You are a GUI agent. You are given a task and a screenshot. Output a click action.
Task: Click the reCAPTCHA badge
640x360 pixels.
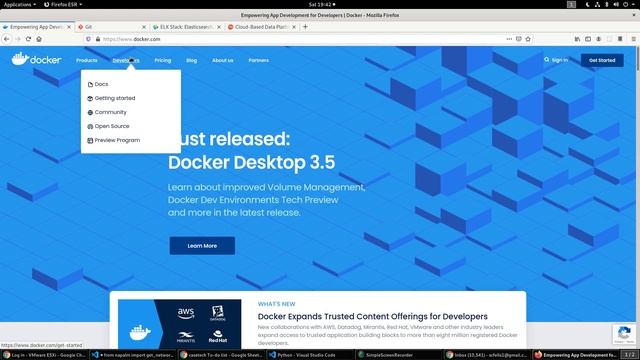point(624,334)
